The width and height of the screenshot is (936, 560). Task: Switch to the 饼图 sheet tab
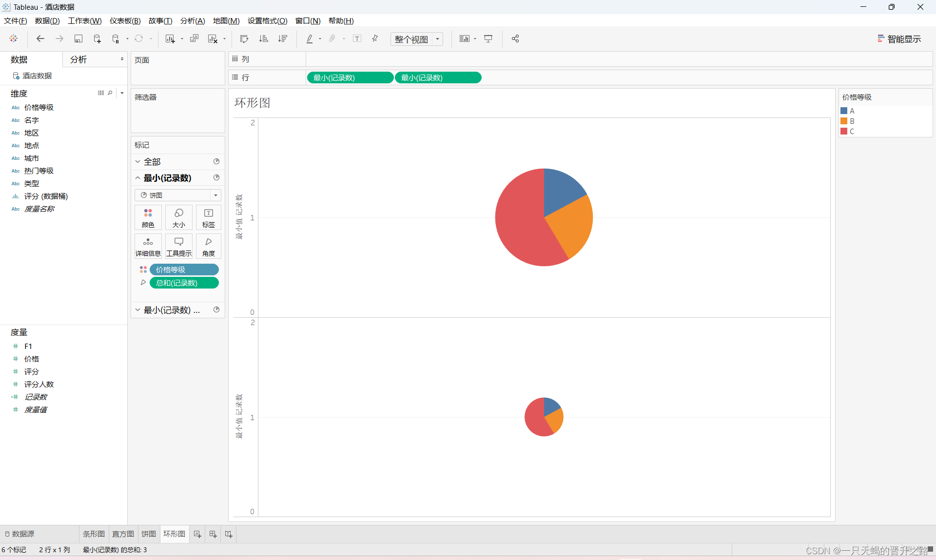(149, 534)
